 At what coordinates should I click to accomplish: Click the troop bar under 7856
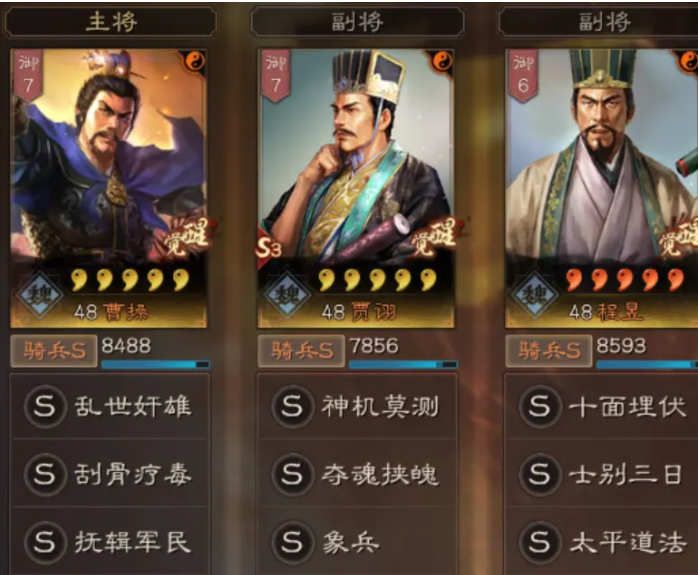tap(403, 364)
